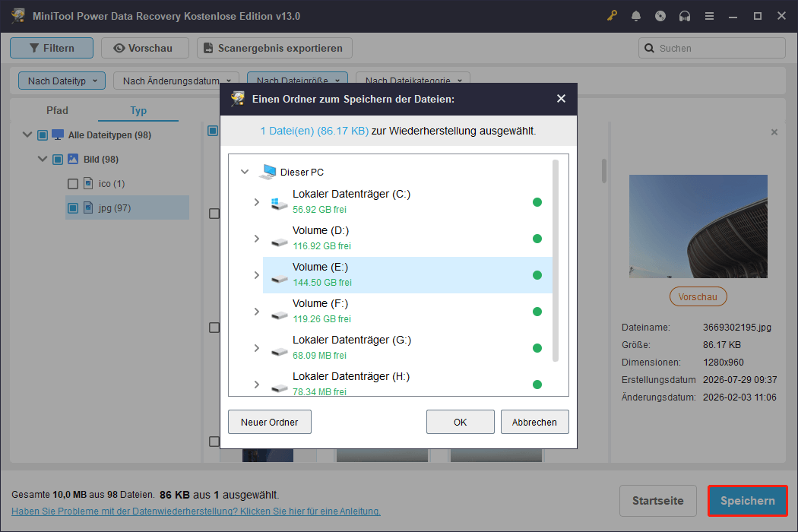
Task: Expand Volume (F:) folder tree
Action: tap(257, 312)
